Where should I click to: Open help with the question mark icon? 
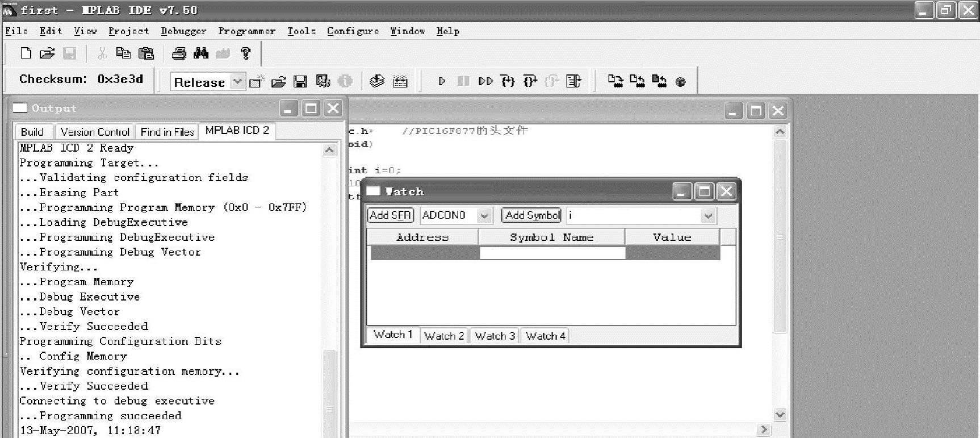245,53
